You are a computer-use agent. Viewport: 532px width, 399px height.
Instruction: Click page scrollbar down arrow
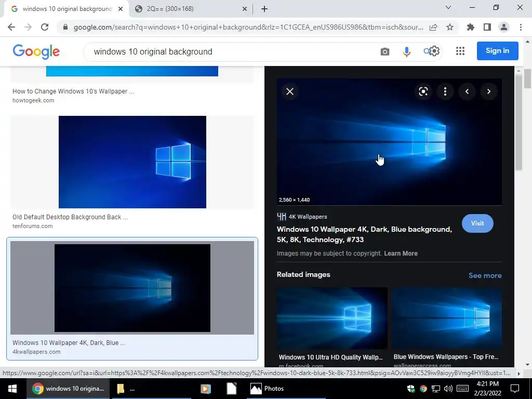(527, 364)
